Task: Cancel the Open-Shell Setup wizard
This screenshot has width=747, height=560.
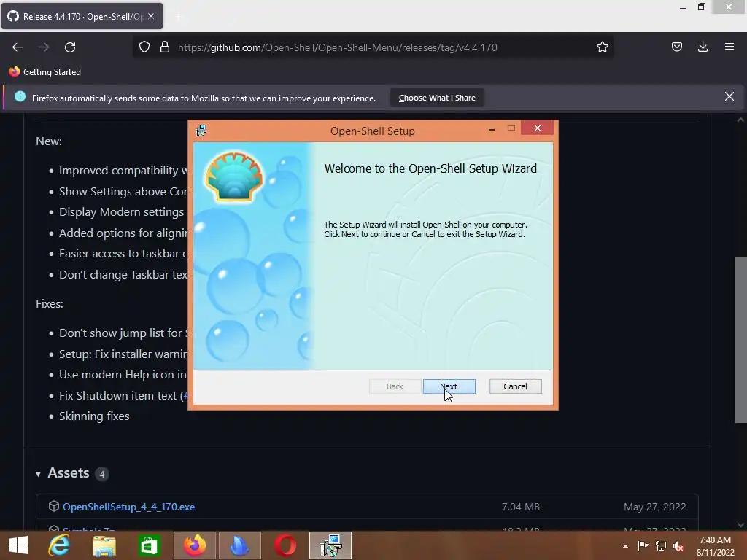Action: pos(515,386)
